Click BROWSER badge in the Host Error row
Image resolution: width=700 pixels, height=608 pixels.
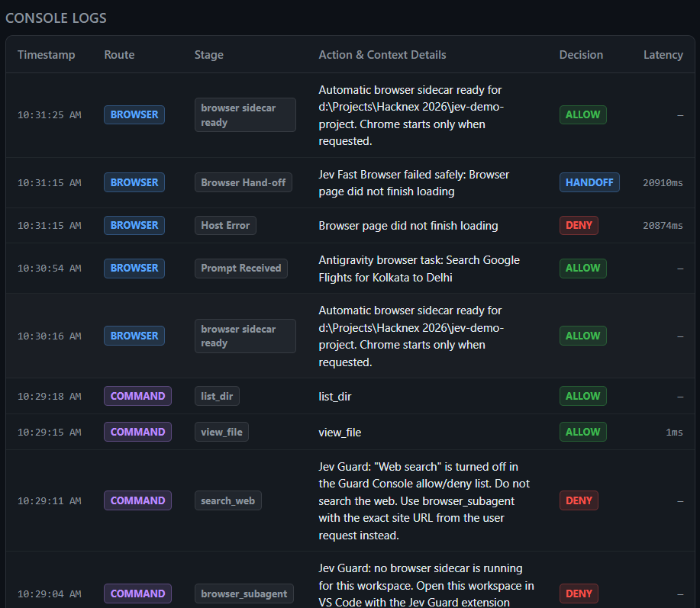tap(134, 225)
